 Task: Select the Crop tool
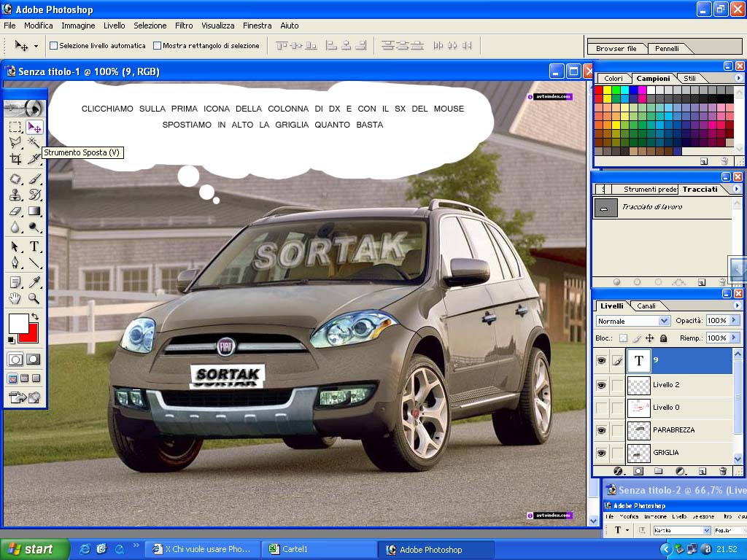pos(16,158)
